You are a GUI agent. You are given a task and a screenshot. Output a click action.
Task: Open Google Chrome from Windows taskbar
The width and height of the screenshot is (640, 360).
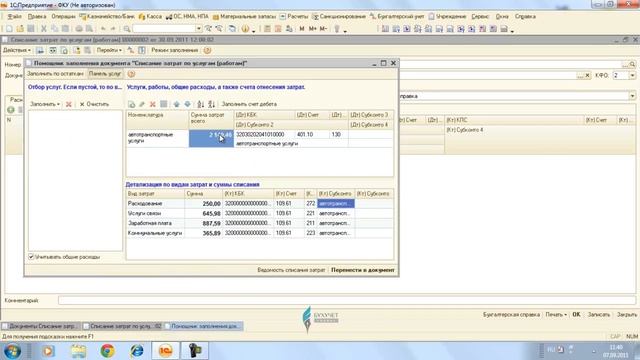(107, 351)
